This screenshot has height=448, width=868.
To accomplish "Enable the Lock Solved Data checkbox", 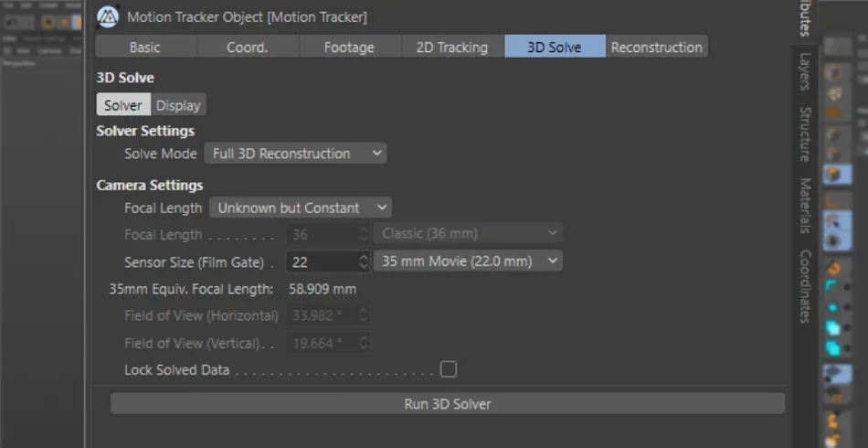I will (x=449, y=369).
